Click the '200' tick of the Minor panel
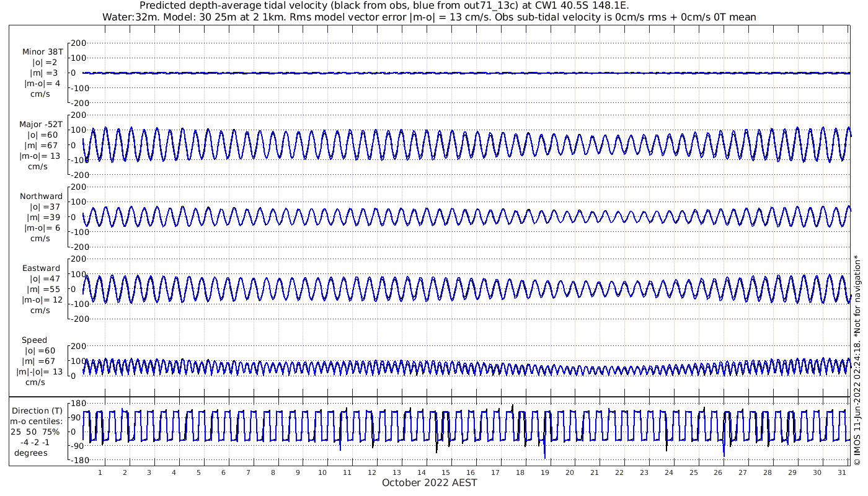This screenshot has height=496, width=868. [77, 43]
